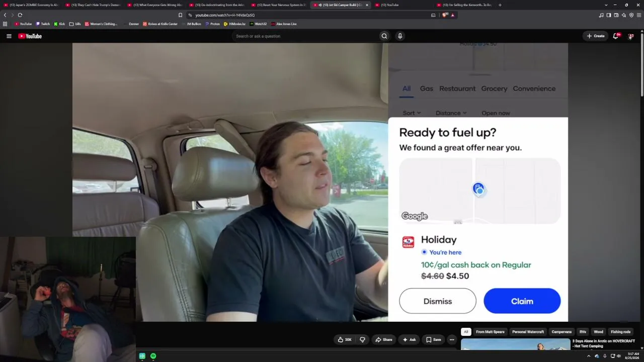Select the Personal Watercraft chip

point(528,332)
